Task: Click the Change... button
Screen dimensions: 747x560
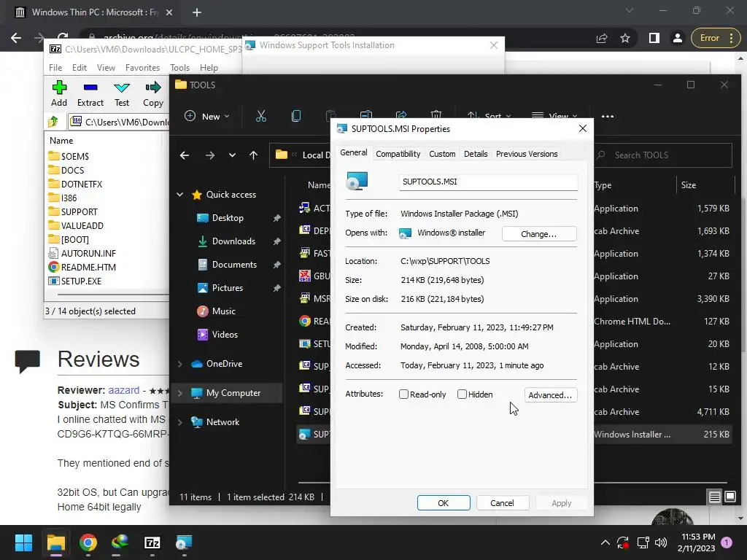Action: click(x=539, y=234)
